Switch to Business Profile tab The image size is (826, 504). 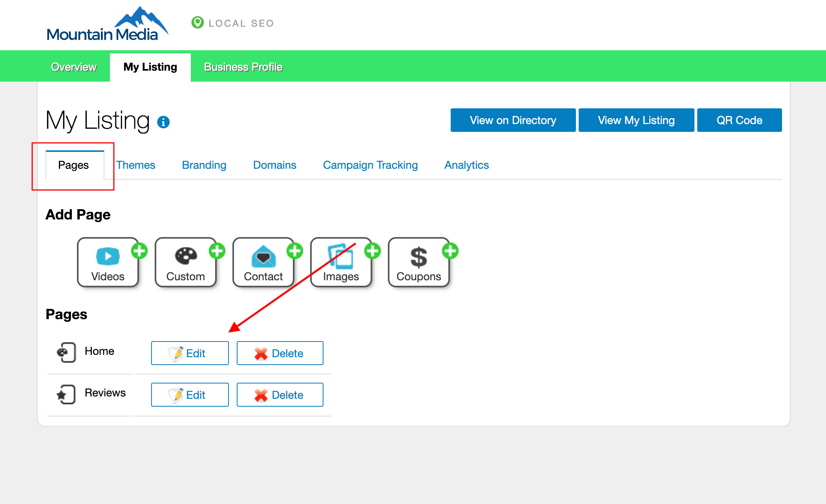[x=243, y=67]
